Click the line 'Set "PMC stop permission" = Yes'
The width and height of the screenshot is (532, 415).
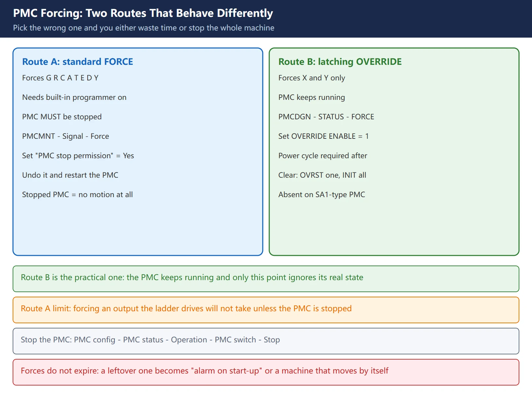78,156
